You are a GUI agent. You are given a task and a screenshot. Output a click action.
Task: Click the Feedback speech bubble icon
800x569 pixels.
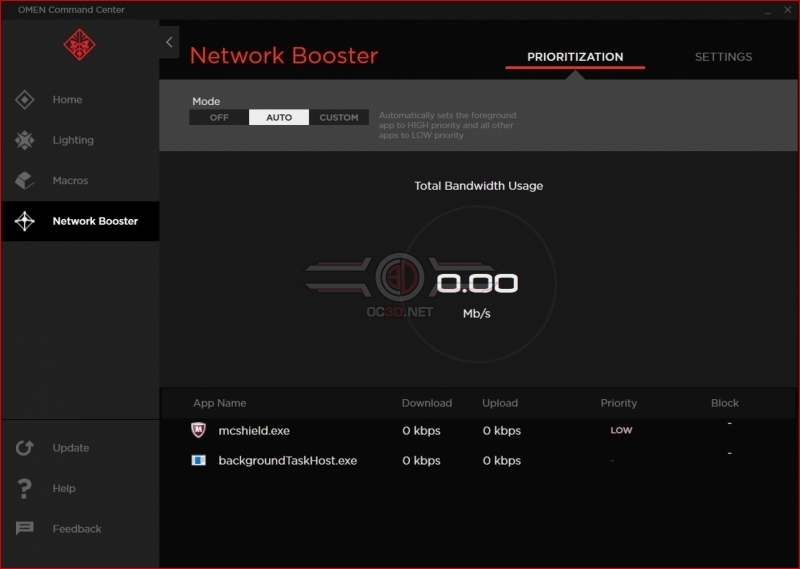(24, 528)
